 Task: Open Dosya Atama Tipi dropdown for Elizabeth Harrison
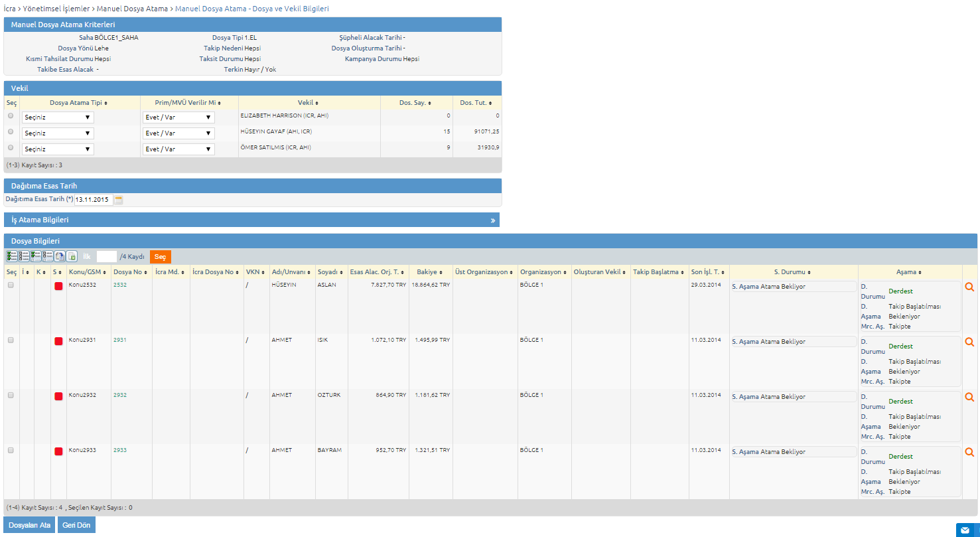(x=58, y=117)
